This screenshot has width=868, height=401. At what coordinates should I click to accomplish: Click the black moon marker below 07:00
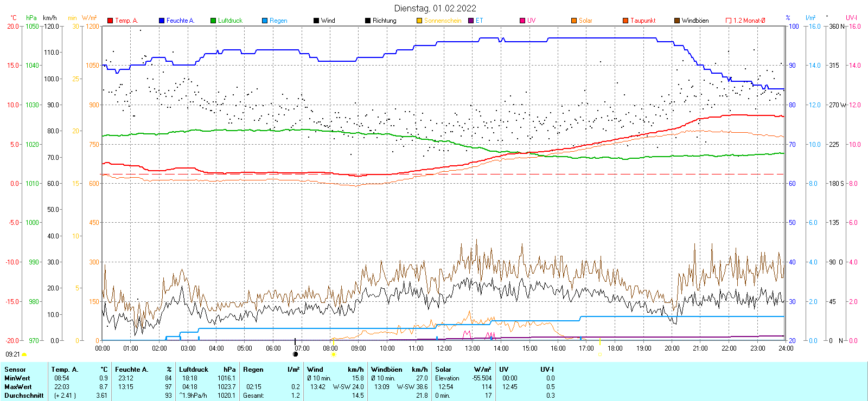pyautogui.click(x=296, y=354)
